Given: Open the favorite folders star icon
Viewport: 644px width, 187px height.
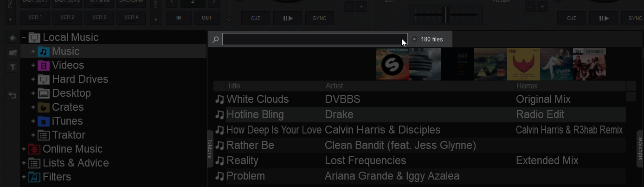Looking at the screenshot, I should pyautogui.click(x=13, y=37).
